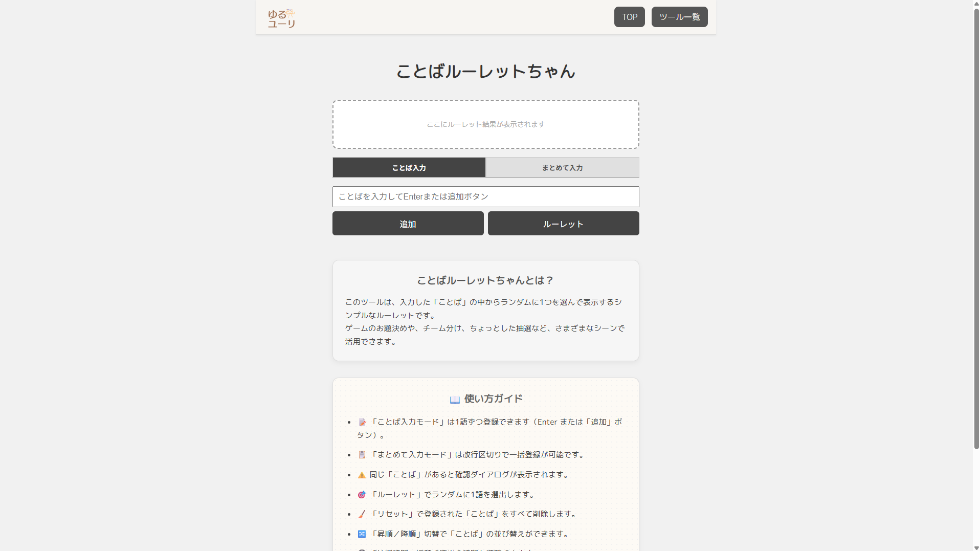Click the ゆるユーリ site logo

click(x=281, y=18)
